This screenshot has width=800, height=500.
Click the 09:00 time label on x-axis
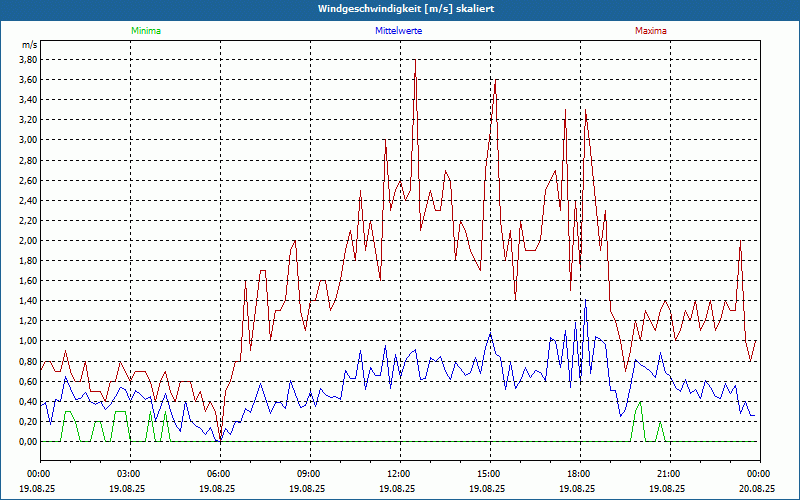310,474
